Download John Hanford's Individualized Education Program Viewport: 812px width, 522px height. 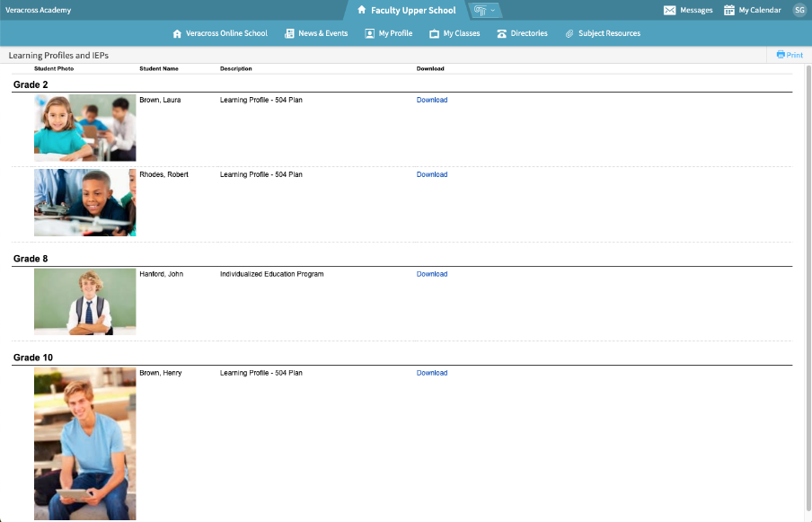[x=431, y=273]
